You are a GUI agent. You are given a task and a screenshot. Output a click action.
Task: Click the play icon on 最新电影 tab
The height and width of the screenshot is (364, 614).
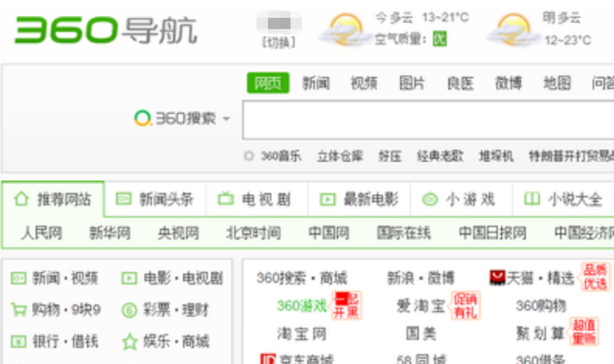(x=328, y=200)
